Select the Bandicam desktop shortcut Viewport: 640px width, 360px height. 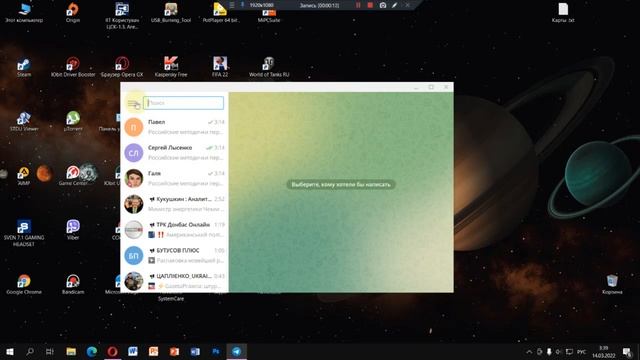click(73, 284)
